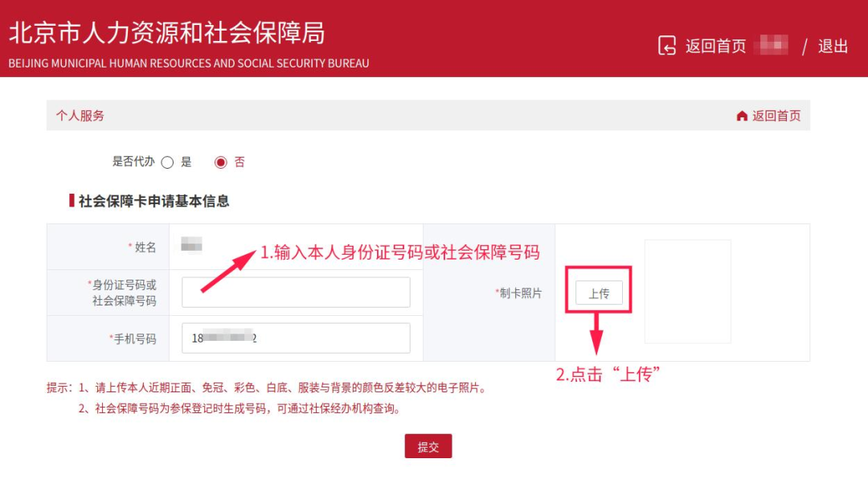Click 个人服务 breadcrumb tab
Viewport: 868px width, 504px height.
(80, 116)
